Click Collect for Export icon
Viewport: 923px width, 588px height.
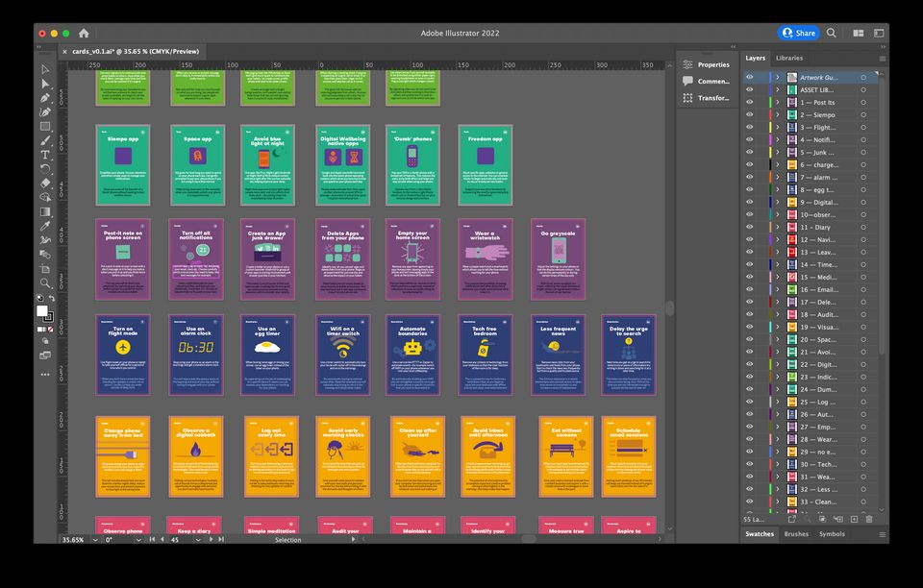(x=791, y=519)
